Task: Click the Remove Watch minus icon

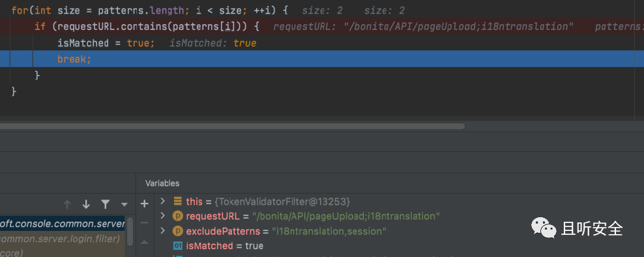Action: point(144,223)
